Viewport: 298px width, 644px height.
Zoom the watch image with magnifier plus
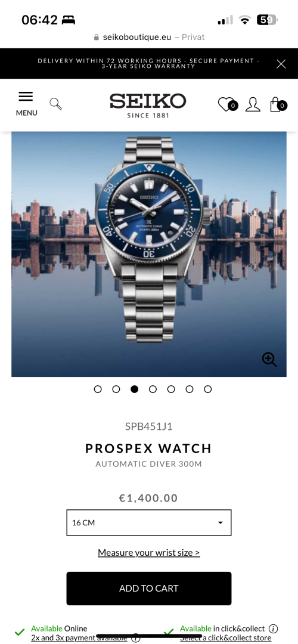click(x=269, y=360)
